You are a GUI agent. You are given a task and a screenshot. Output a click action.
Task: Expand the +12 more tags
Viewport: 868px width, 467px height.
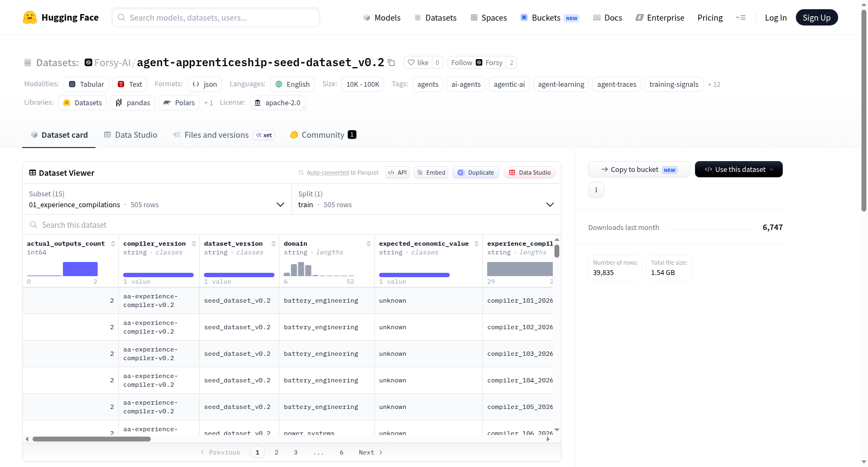[714, 85]
